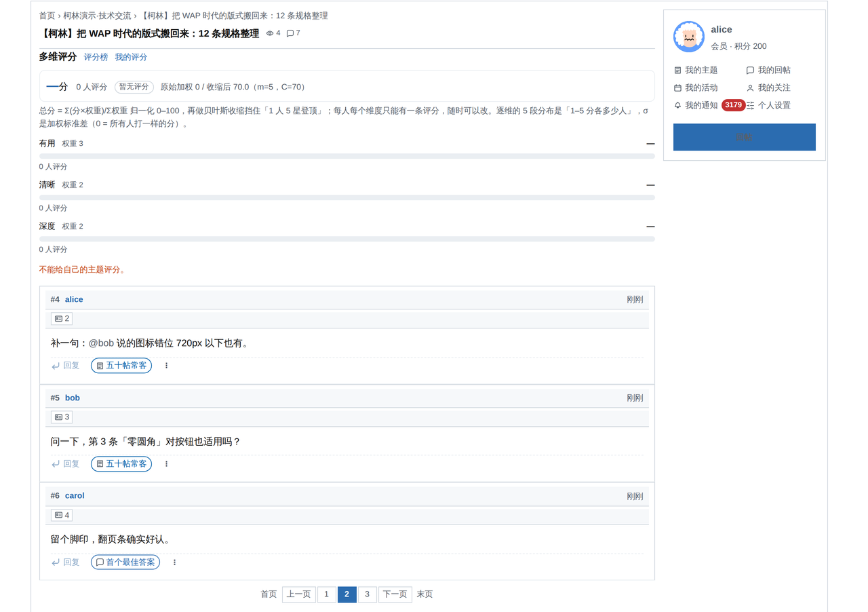Screen dimensions: 868x612
Task: Select the current page 2 in pagination
Action: coord(347,594)
